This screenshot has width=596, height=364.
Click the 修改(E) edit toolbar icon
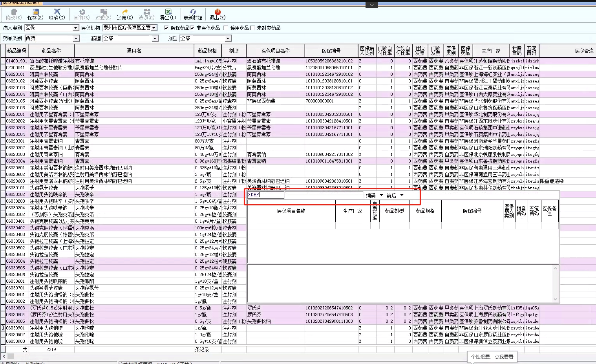tap(14, 15)
